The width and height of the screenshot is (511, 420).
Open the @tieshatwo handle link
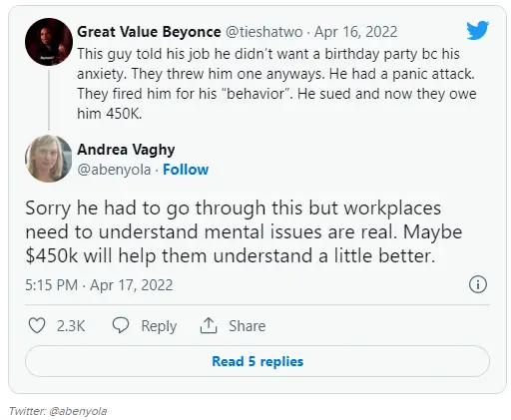pos(264,32)
